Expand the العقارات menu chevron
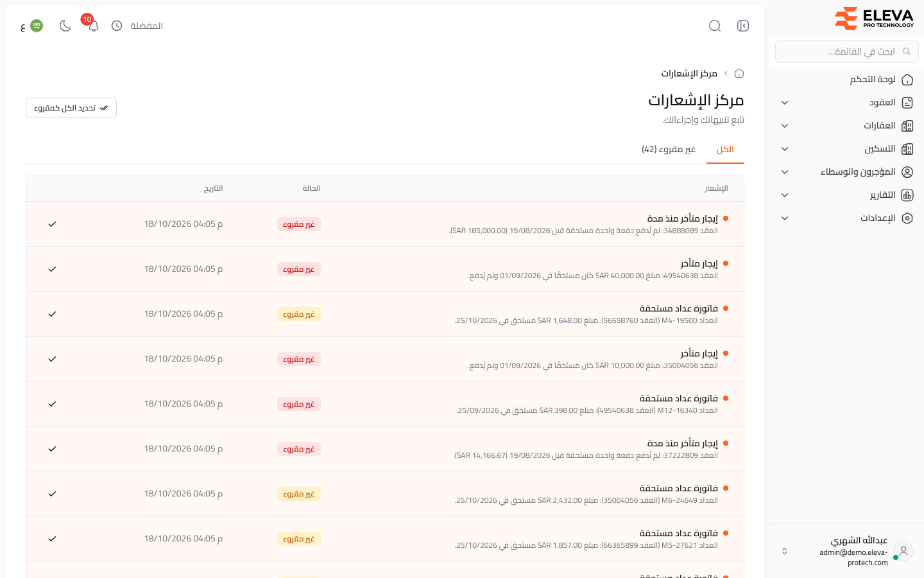The width and height of the screenshot is (924, 578). 785,126
